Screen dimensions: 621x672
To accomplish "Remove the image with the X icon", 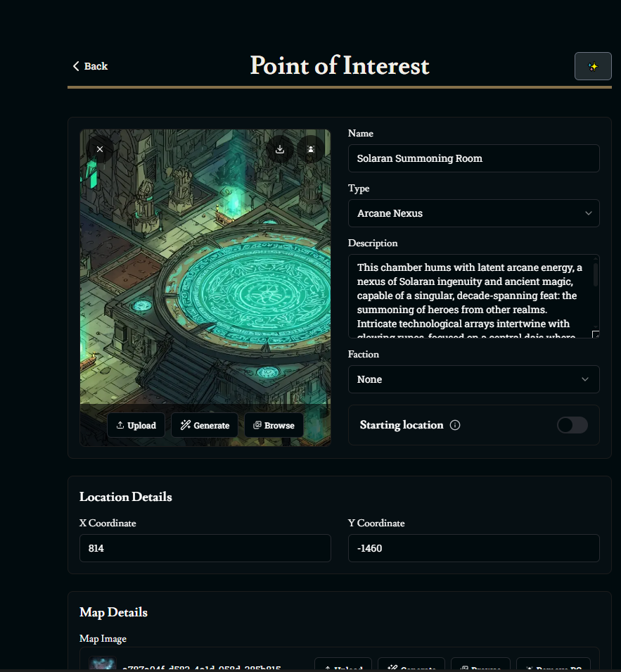I will (100, 149).
